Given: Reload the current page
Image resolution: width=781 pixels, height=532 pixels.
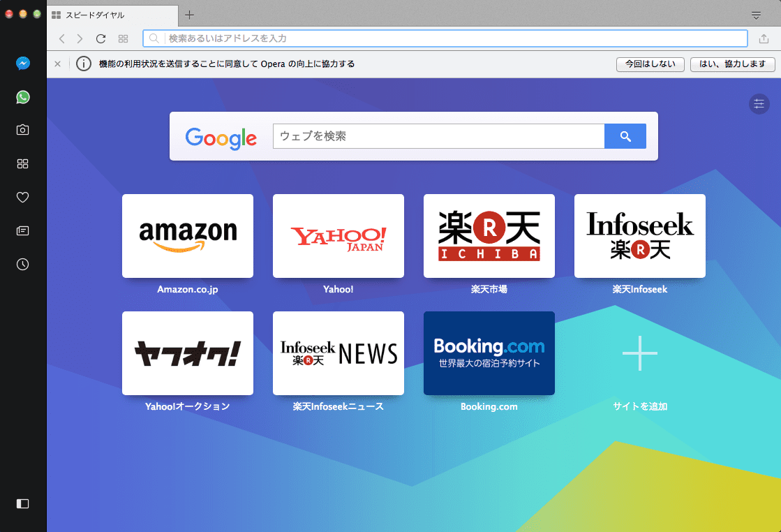Looking at the screenshot, I should (x=101, y=38).
